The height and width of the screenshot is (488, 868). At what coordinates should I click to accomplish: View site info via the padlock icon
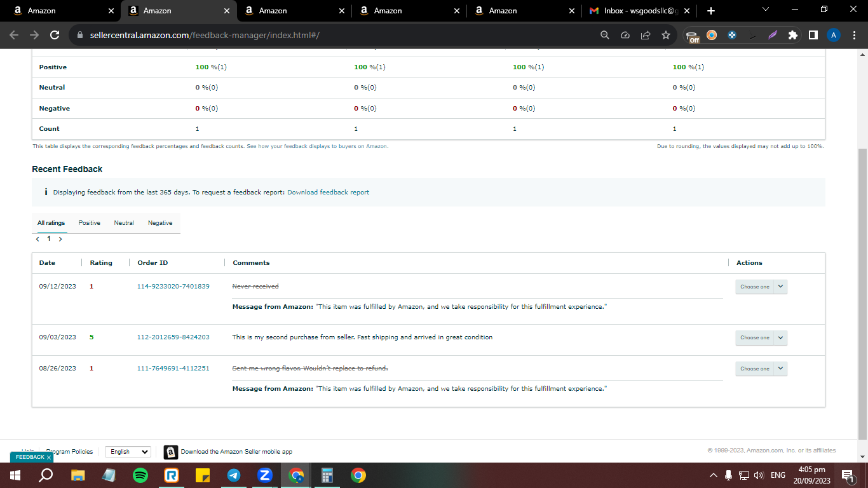[x=80, y=35]
